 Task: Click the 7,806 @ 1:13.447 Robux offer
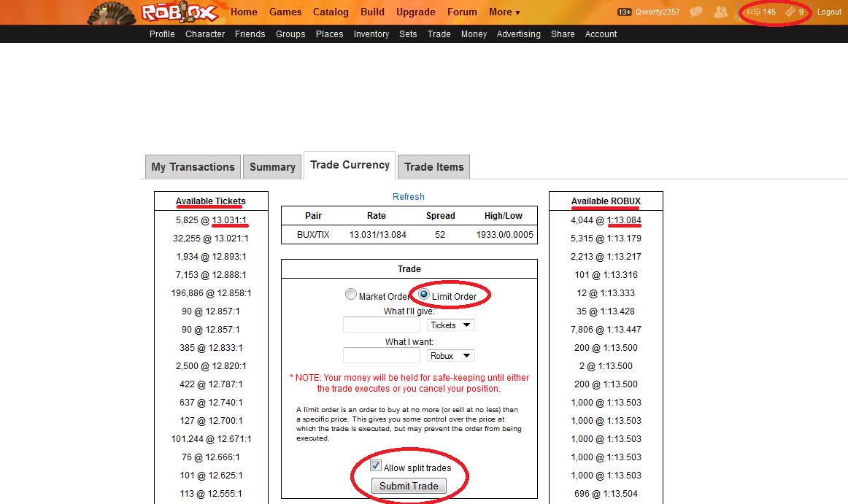[x=606, y=330]
